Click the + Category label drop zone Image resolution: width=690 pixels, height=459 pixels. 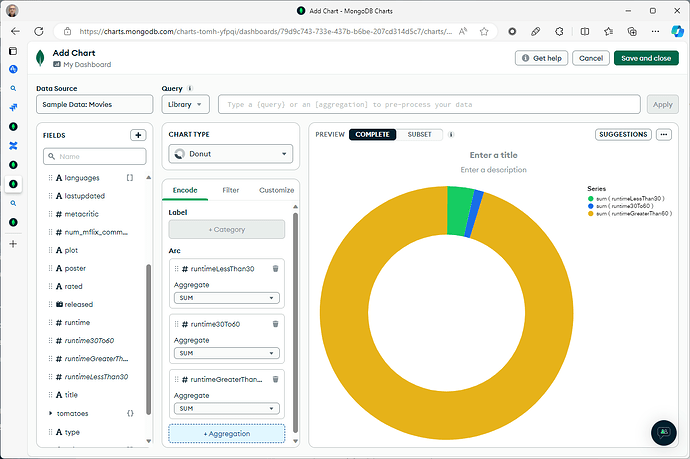pos(227,229)
